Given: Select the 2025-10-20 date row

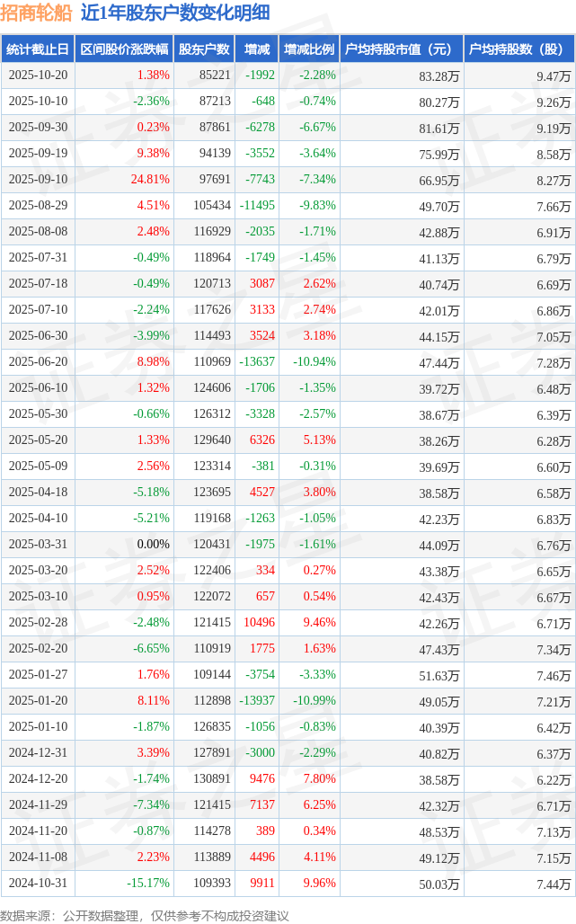Looking at the screenshot, I should (38, 76).
